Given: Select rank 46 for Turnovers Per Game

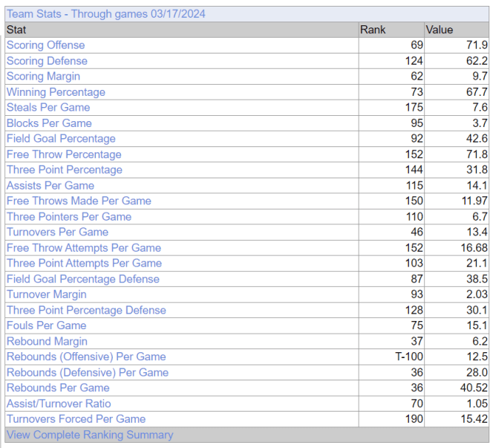Looking at the screenshot, I should pyautogui.click(x=417, y=232).
